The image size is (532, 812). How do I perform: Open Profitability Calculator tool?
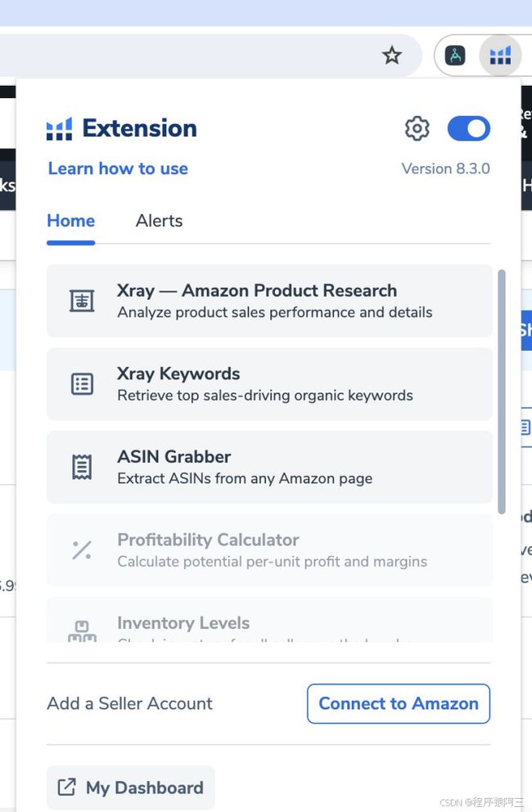[269, 550]
